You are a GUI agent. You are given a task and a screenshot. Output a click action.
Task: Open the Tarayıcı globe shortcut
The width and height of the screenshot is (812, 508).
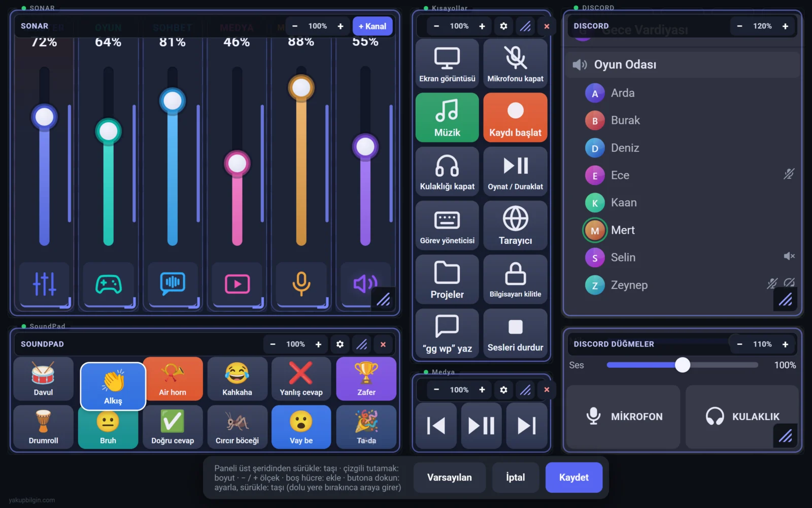coord(515,226)
